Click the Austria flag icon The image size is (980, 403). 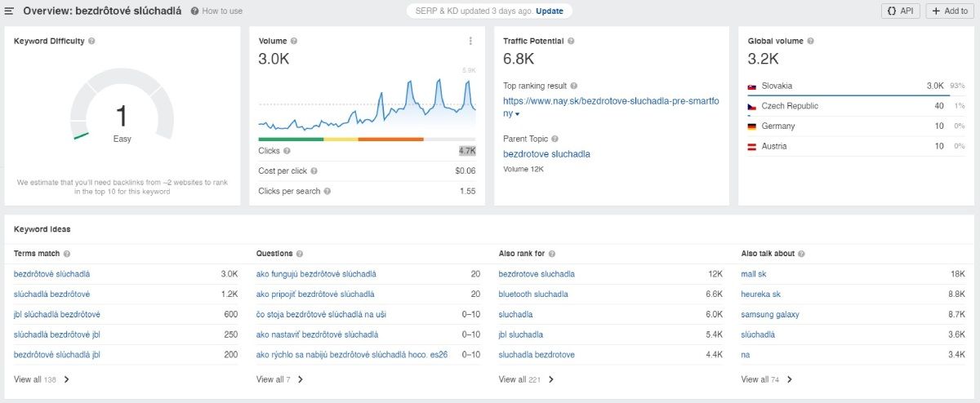point(752,147)
